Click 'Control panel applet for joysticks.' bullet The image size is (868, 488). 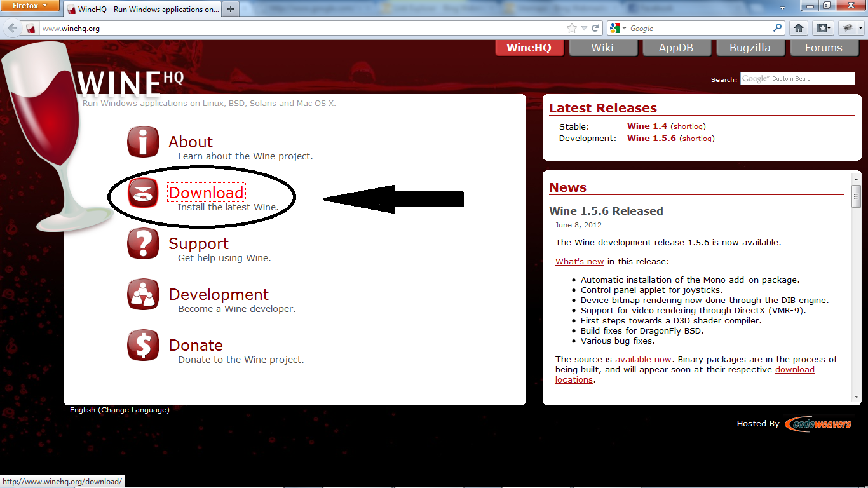[651, 290]
